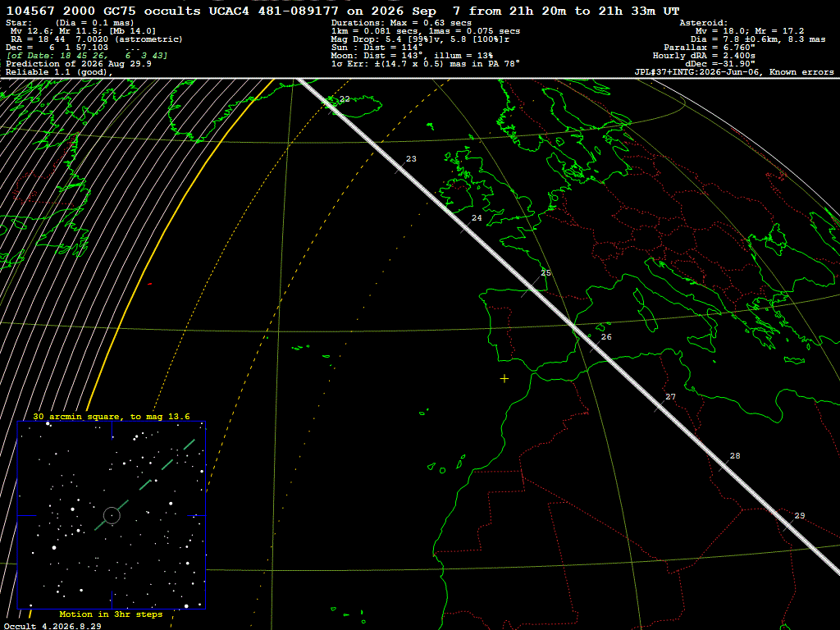Click the small red mark in the Atlantic
Screen dimensions: 840x630
tap(149, 284)
